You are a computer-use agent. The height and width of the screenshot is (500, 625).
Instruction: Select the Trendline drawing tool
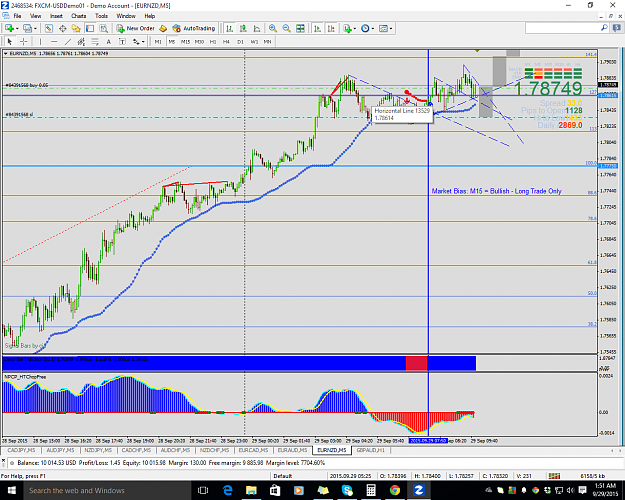(68, 41)
